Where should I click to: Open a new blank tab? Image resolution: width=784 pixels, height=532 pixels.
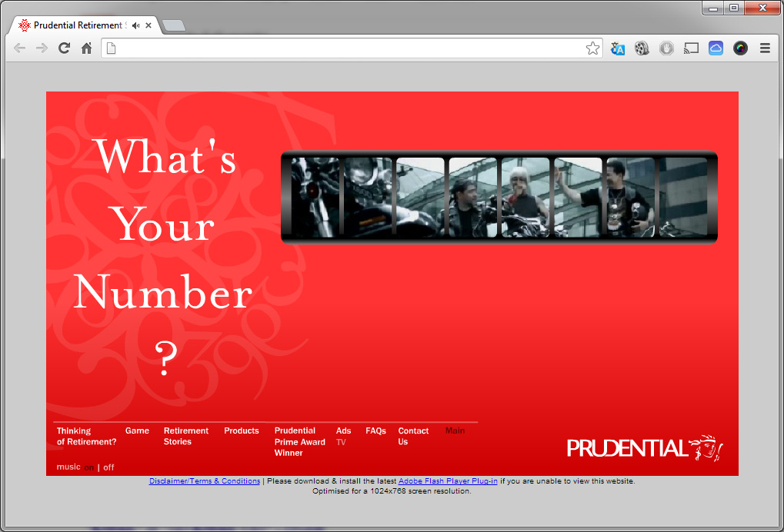[174, 25]
